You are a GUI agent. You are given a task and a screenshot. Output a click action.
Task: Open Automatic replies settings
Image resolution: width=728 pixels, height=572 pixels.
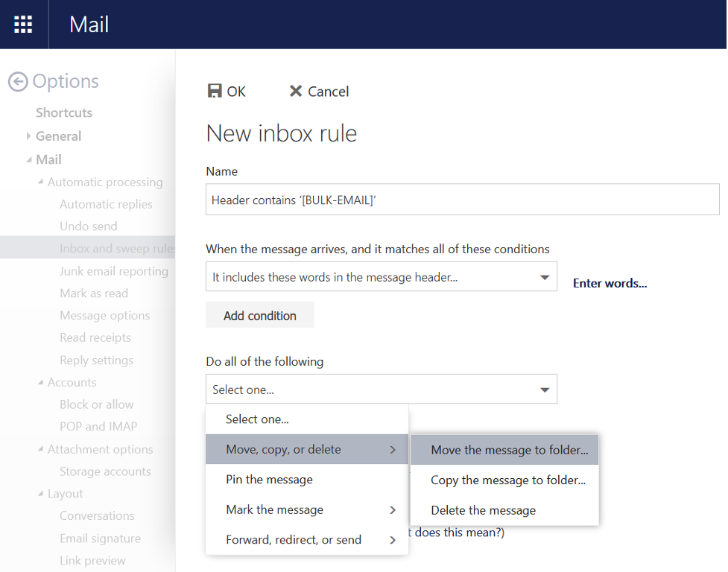(x=106, y=204)
